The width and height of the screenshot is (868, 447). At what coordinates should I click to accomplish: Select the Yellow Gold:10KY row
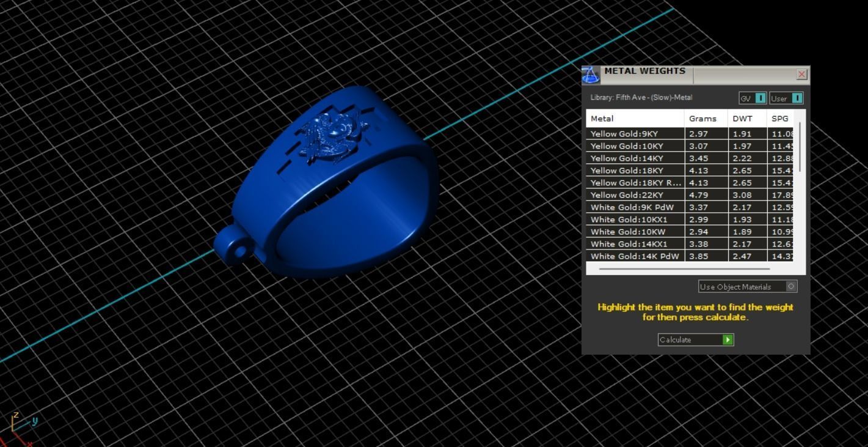pyautogui.click(x=690, y=146)
